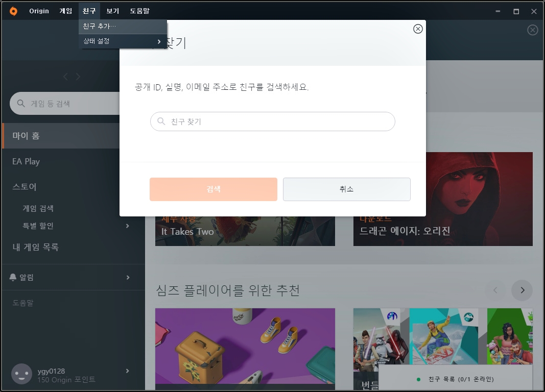The image size is (545, 392).
Task: Click the sidebar search magnifier icon
Action: 21,104
